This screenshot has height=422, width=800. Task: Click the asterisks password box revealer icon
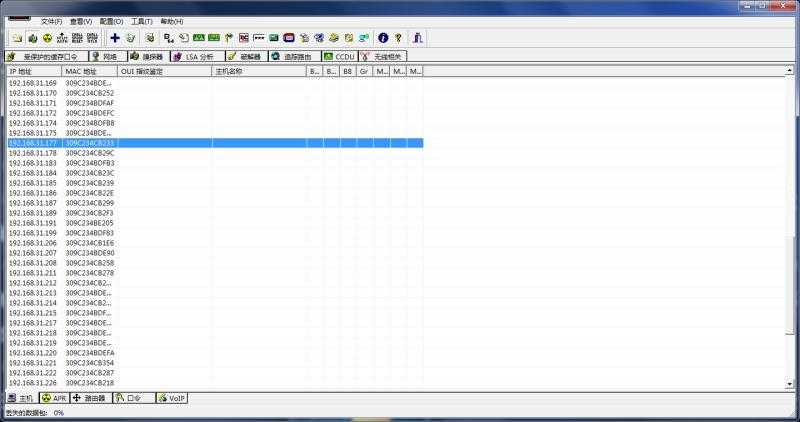click(x=259, y=38)
